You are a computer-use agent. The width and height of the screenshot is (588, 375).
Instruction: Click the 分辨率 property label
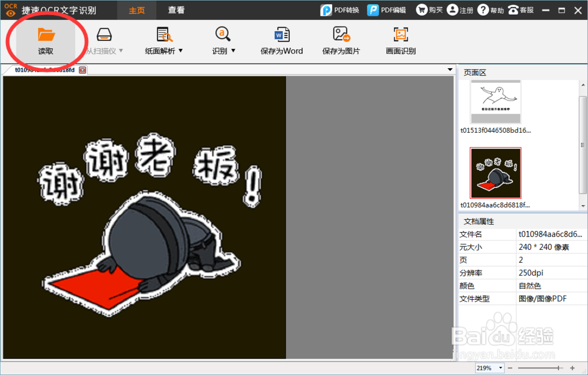pyautogui.click(x=470, y=273)
